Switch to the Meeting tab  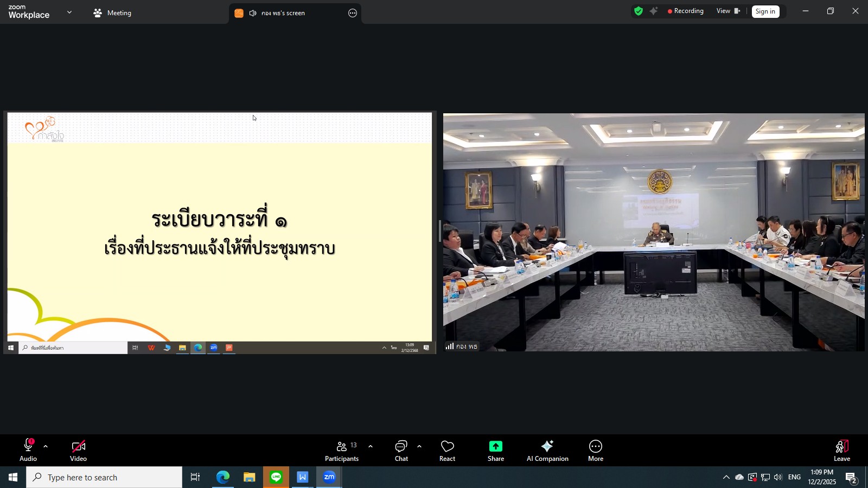click(x=113, y=13)
